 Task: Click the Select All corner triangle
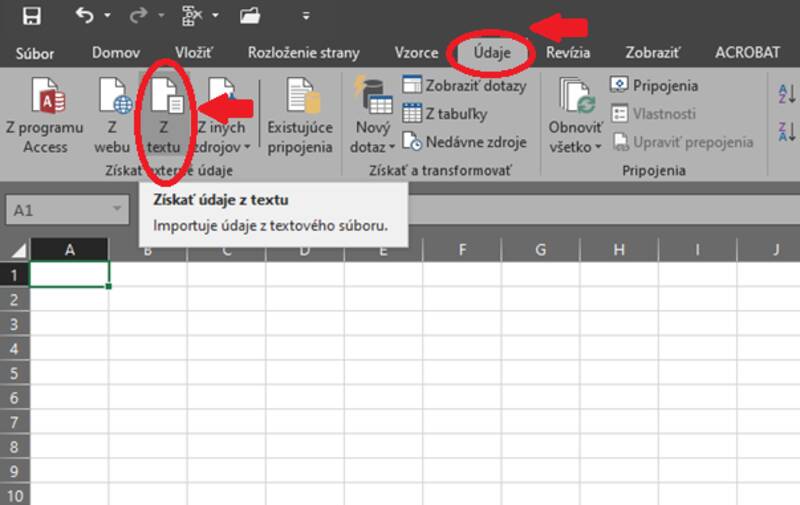pyautogui.click(x=18, y=250)
